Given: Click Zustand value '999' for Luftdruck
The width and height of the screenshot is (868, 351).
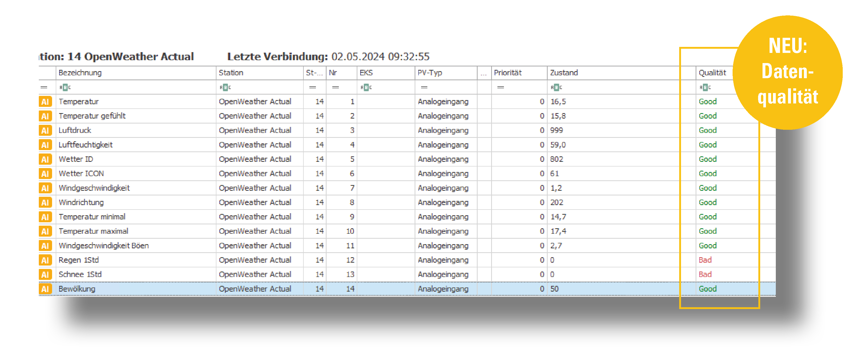Looking at the screenshot, I should tap(557, 131).
